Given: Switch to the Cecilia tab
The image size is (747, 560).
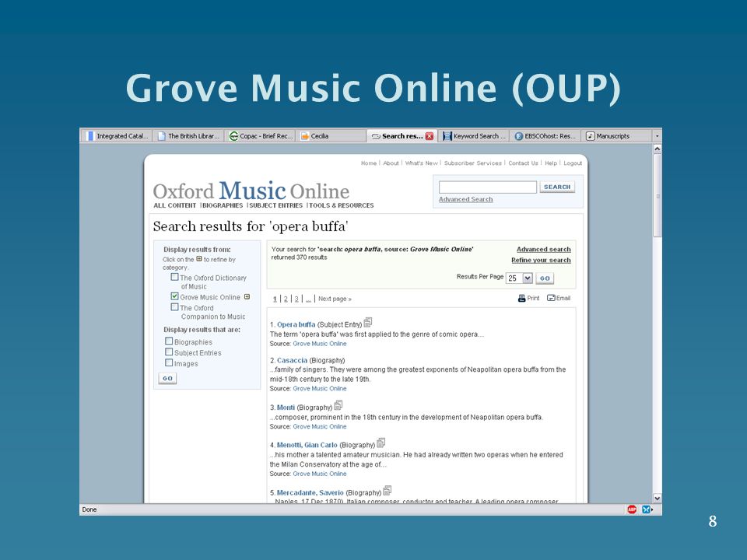Looking at the screenshot, I should pyautogui.click(x=331, y=136).
